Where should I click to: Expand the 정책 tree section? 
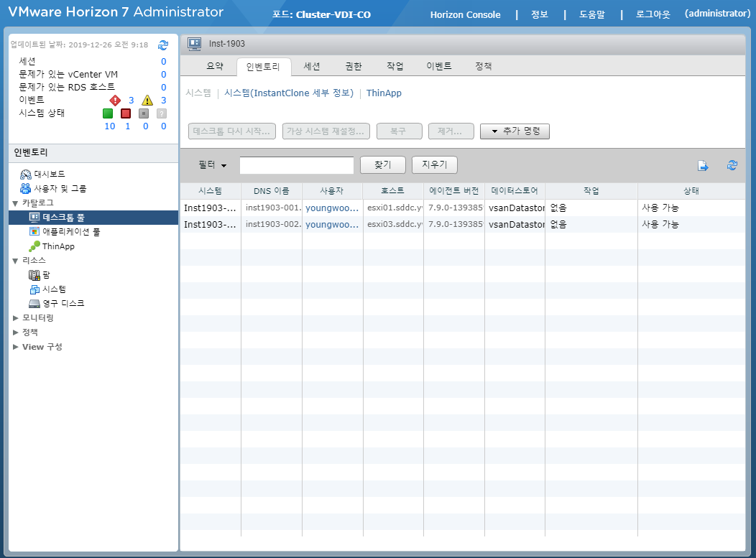(x=15, y=333)
